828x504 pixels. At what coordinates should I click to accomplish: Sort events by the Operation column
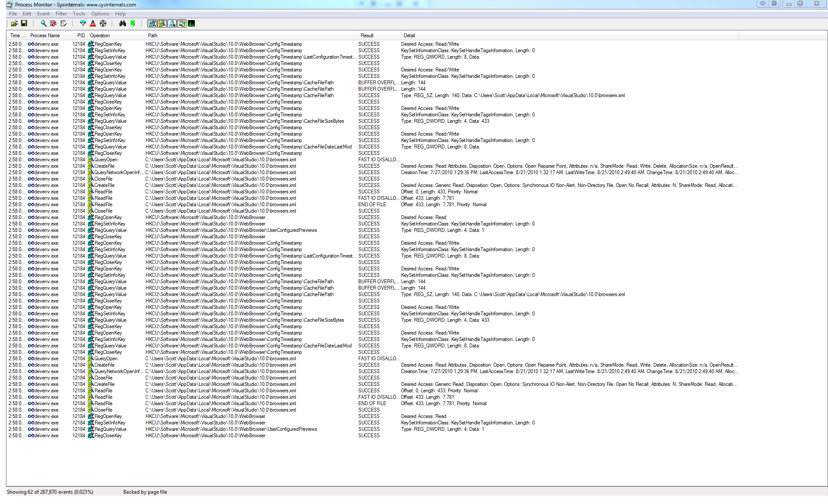(x=100, y=36)
